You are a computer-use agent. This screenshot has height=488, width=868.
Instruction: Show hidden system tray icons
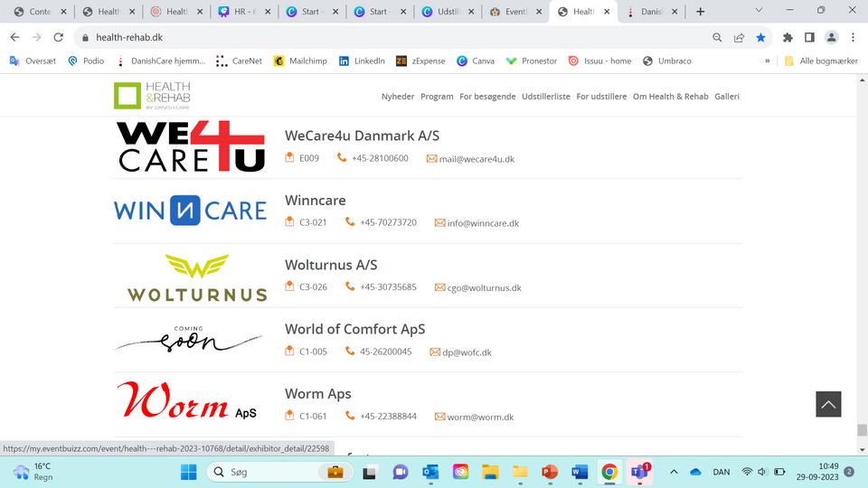pos(674,472)
